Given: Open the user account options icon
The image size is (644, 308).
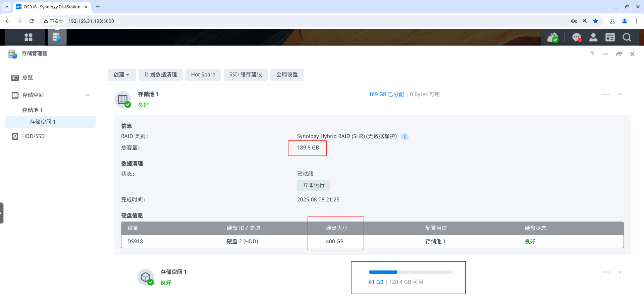Looking at the screenshot, I should 593,38.
